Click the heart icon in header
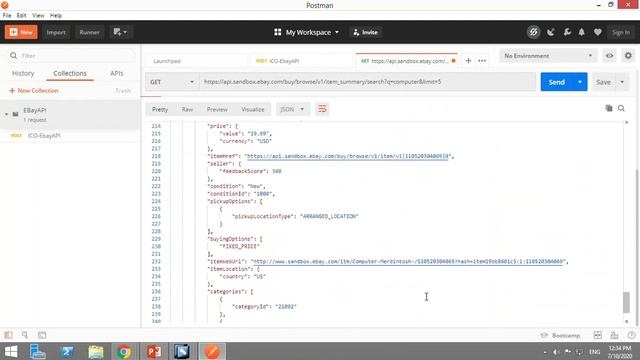This screenshot has height=360, width=640. coord(598,32)
